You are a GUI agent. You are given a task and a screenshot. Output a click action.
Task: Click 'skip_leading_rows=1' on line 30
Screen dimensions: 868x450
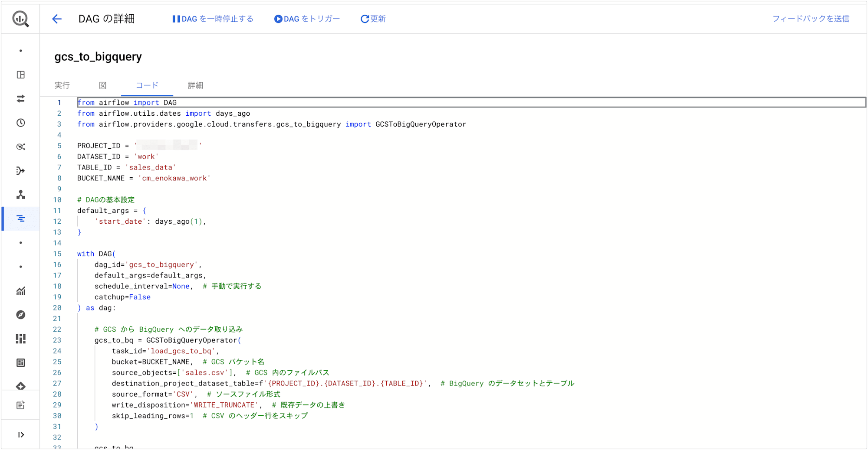[153, 416]
